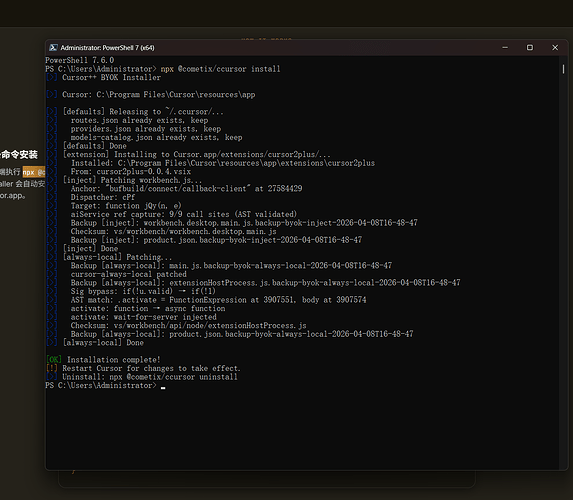Viewport: 573px width, 500px height.
Task: Click '[always-local] Patching...' line
Action: click(x=117, y=257)
